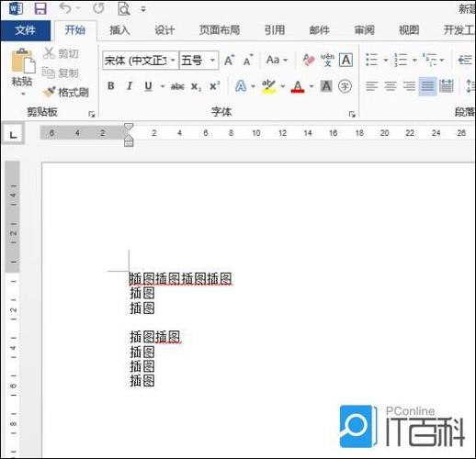Switch to the 视图 (View) tab

(409, 30)
